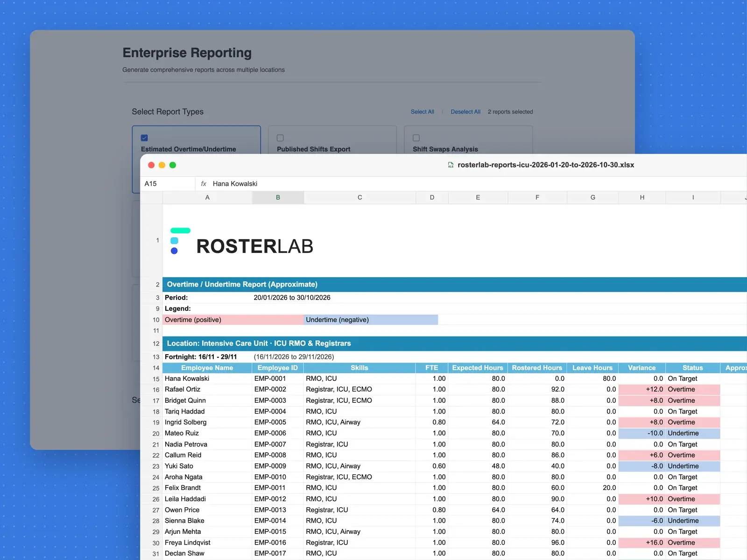
Task: Click the Select All link
Action: point(422,112)
